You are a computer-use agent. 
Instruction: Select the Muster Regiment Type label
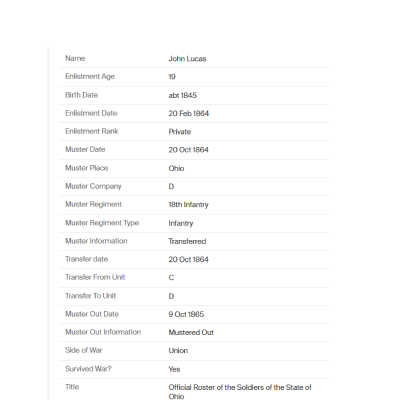(x=102, y=223)
